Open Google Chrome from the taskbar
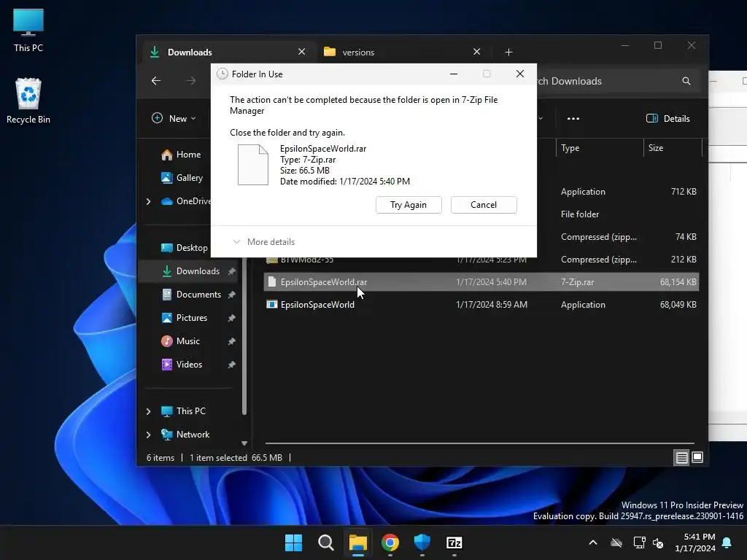The height and width of the screenshot is (560, 747). 390,542
